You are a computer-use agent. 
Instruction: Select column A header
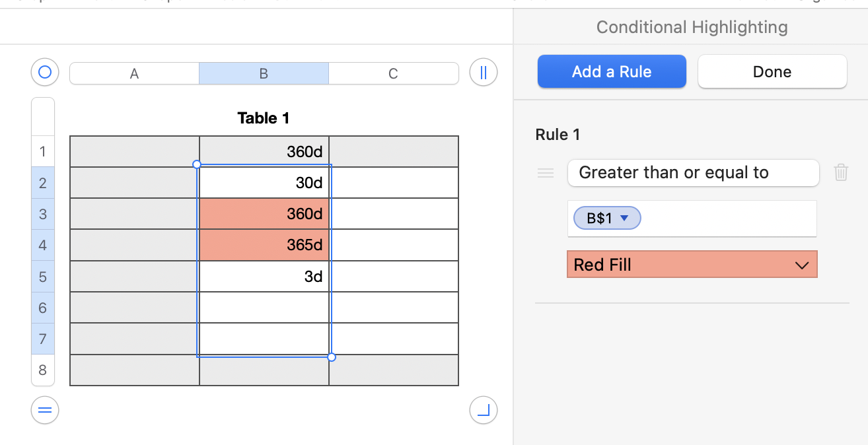134,73
